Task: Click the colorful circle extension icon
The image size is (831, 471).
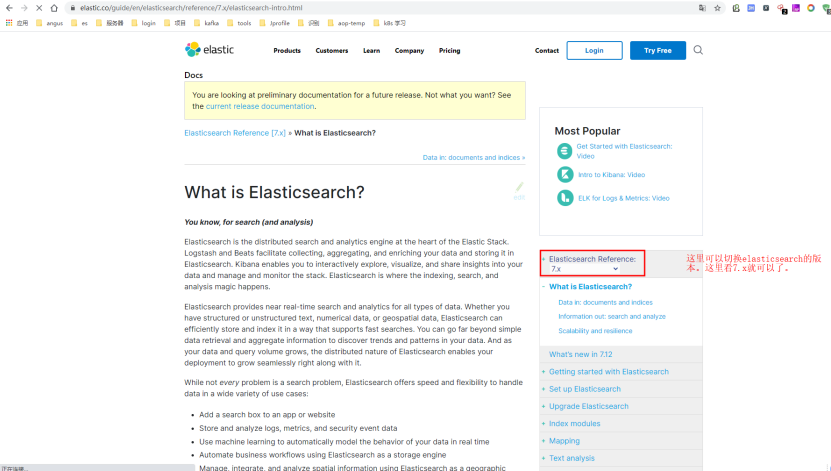Action: tap(811, 8)
